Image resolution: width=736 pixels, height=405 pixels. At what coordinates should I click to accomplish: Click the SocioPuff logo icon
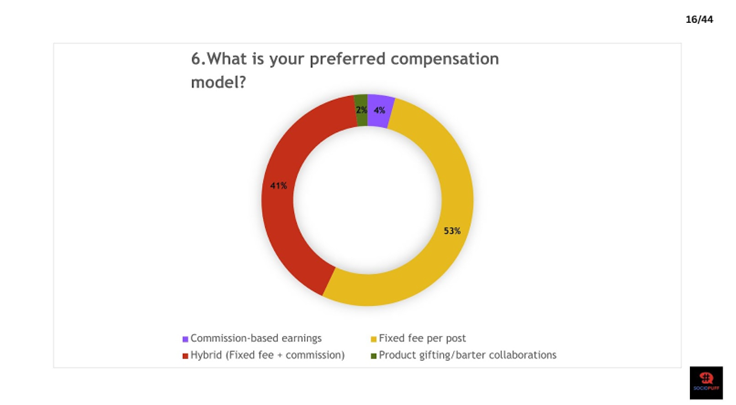[706, 383]
